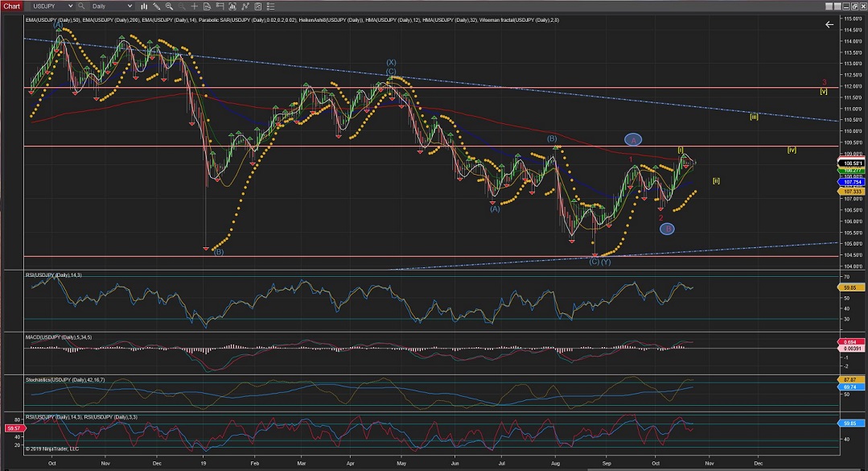Click the 87.87 Stochastics value tag

pyautogui.click(x=849, y=379)
